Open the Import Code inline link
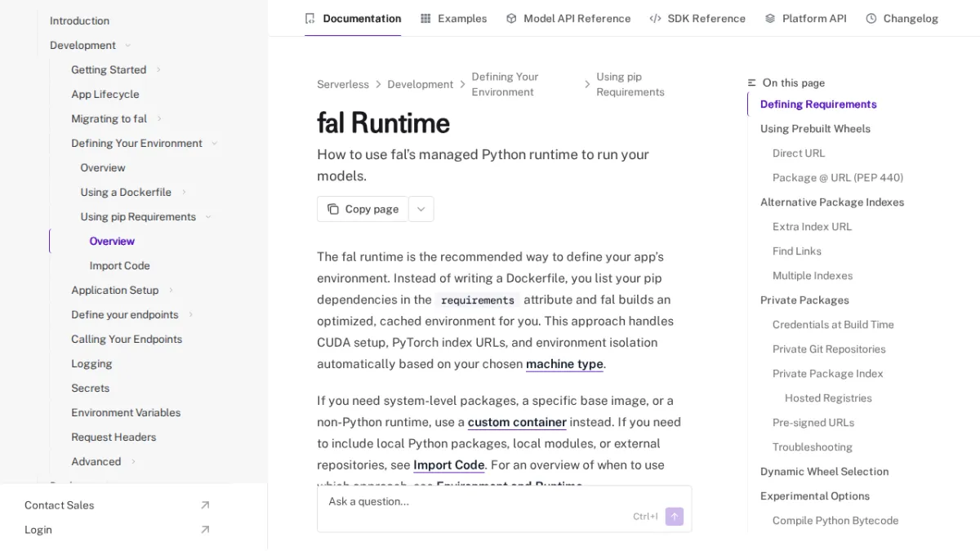 pyautogui.click(x=449, y=464)
